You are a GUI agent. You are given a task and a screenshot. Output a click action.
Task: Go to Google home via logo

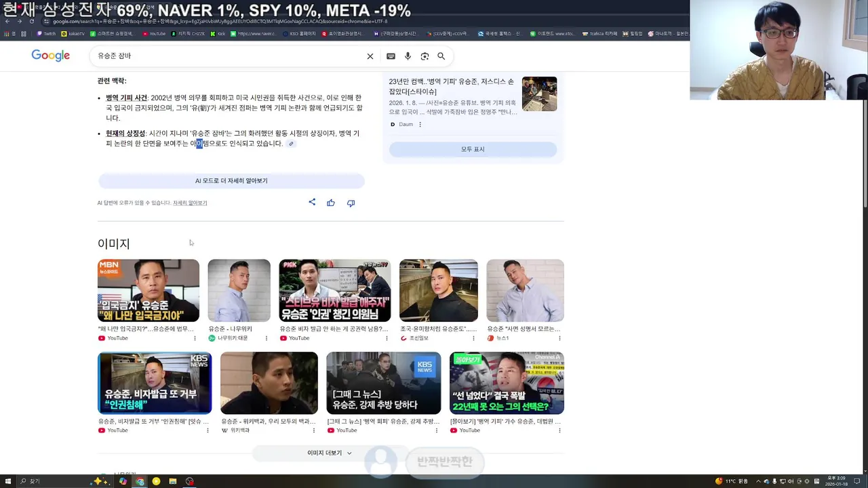pos(51,56)
